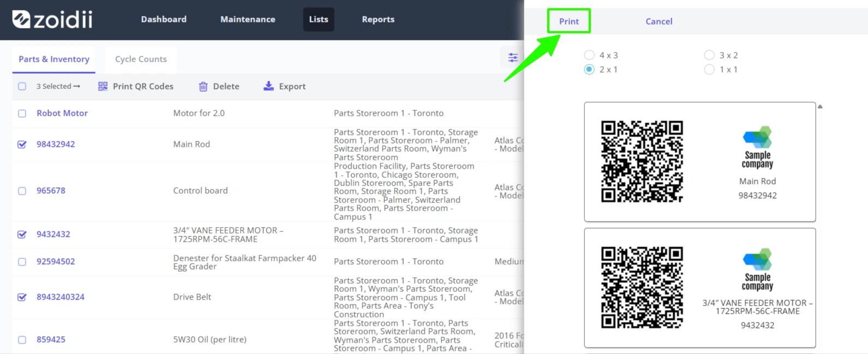Open part 965678 link
Image resolution: width=868 pixels, height=354 pixels.
[51, 190]
